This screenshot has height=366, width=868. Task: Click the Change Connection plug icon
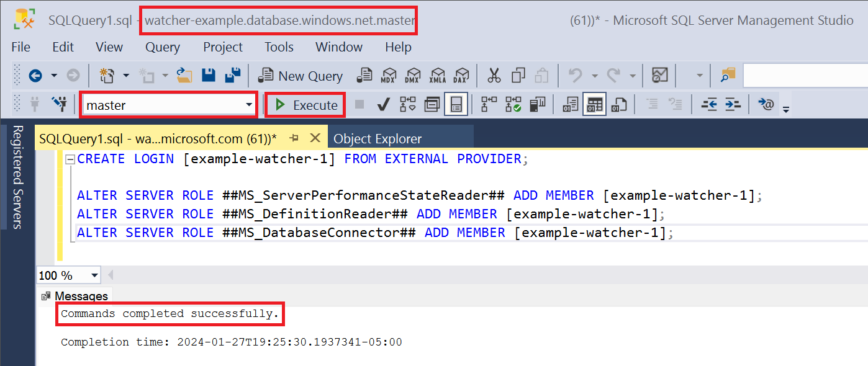pyautogui.click(x=60, y=104)
